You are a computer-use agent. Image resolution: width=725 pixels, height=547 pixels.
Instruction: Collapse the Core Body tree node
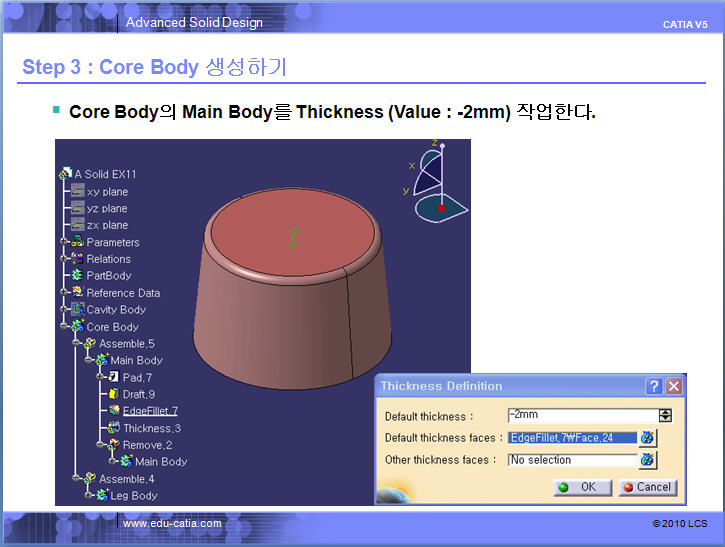pos(65,327)
